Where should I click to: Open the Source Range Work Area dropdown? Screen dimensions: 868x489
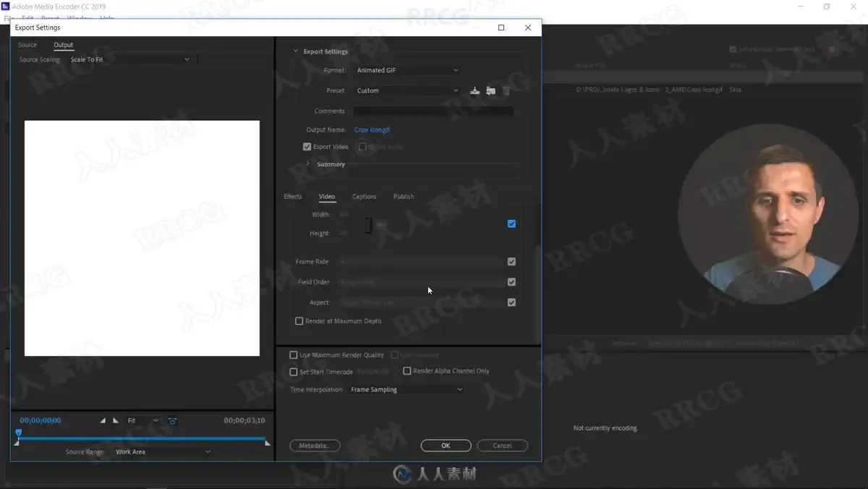click(163, 451)
